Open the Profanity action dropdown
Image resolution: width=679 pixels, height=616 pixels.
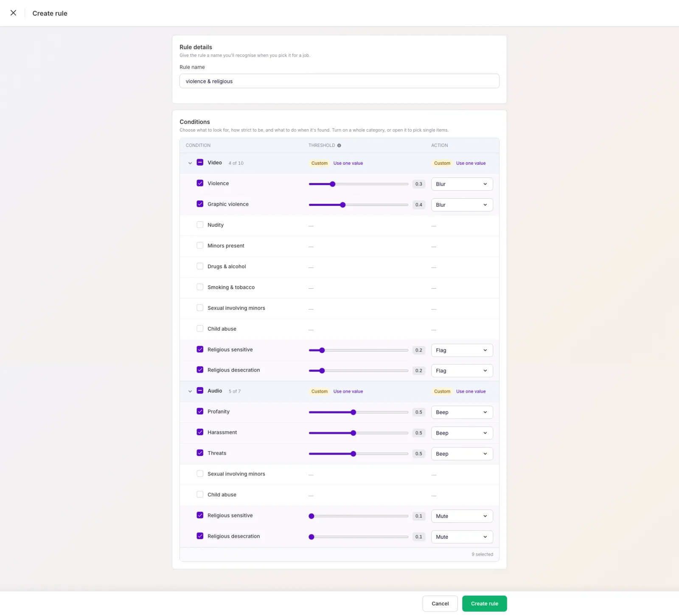click(462, 412)
